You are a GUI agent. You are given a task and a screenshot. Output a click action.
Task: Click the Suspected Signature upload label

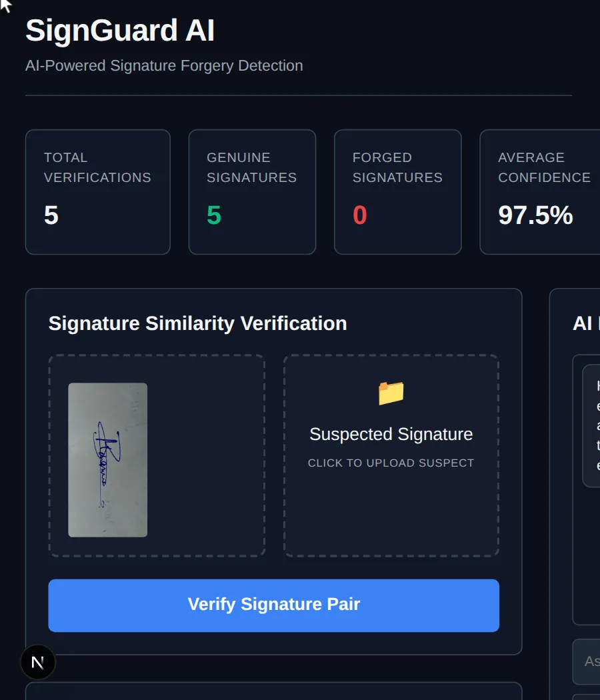click(391, 435)
